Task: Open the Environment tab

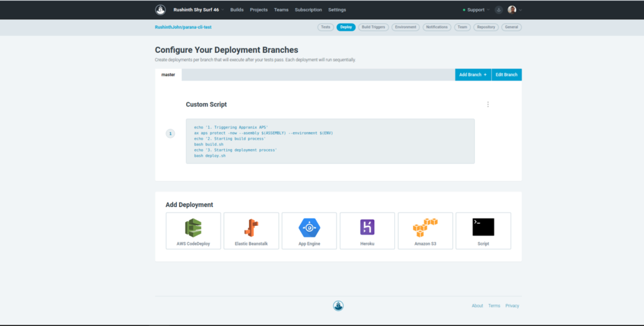Action: tap(406, 27)
